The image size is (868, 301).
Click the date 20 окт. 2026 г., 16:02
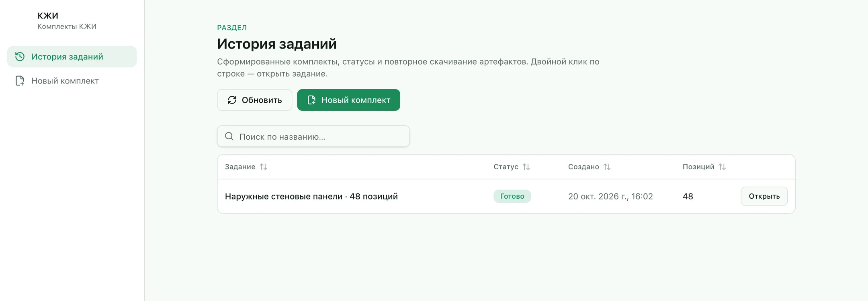610,196
